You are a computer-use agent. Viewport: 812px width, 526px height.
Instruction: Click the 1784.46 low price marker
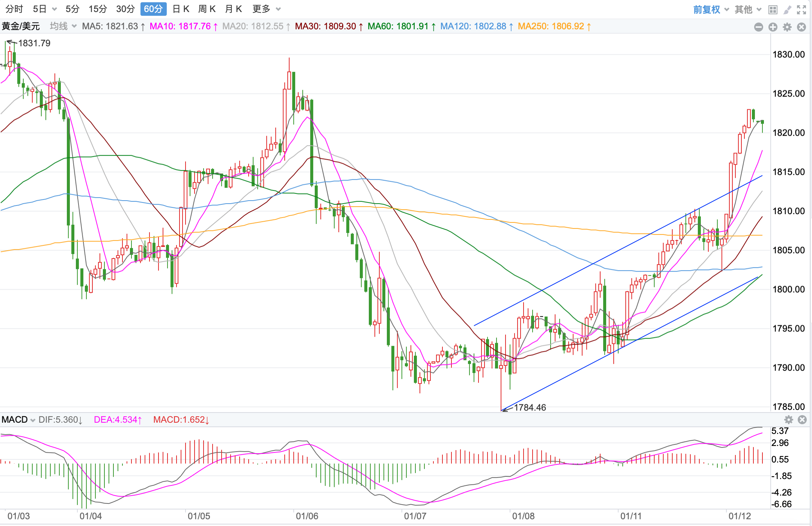(x=530, y=407)
